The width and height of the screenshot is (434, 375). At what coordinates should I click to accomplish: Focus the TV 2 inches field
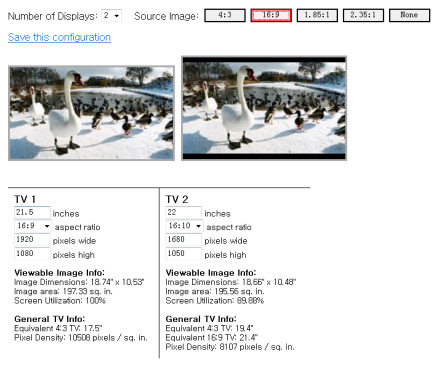(184, 212)
